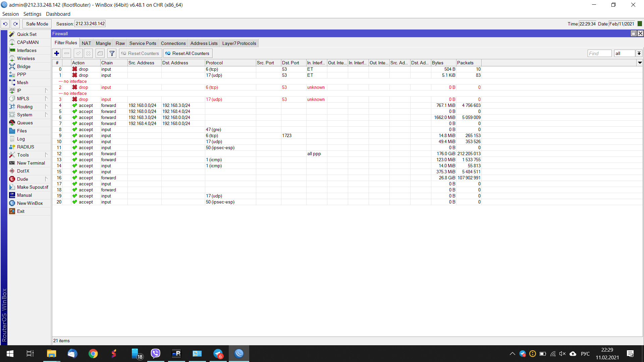Viewport: 644px width, 362px height.
Task: Open Dot1X in sidebar
Action: click(23, 171)
